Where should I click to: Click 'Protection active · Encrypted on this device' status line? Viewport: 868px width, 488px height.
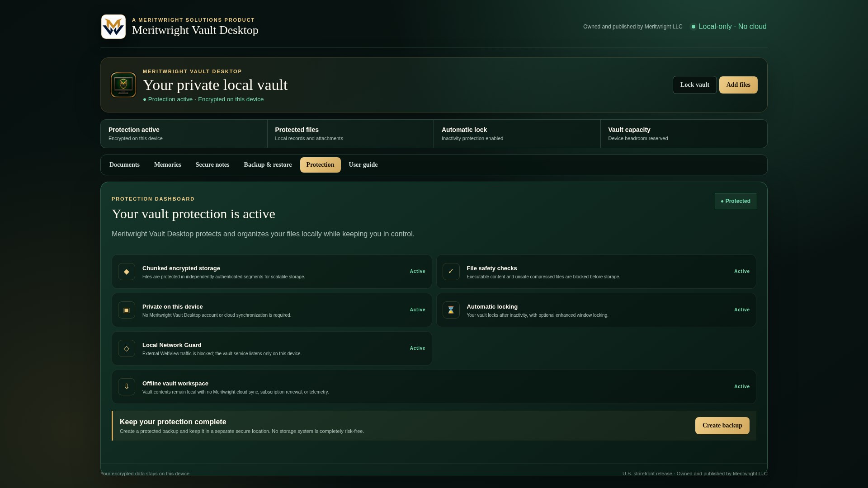203,99
